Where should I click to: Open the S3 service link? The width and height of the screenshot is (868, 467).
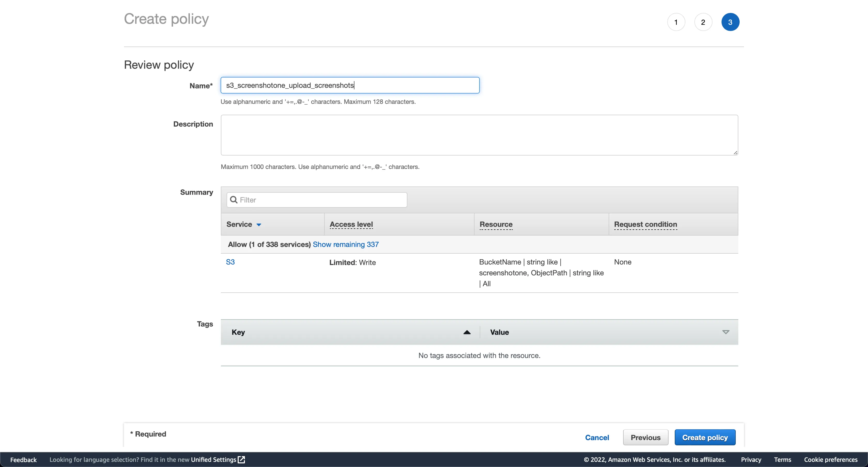click(230, 262)
